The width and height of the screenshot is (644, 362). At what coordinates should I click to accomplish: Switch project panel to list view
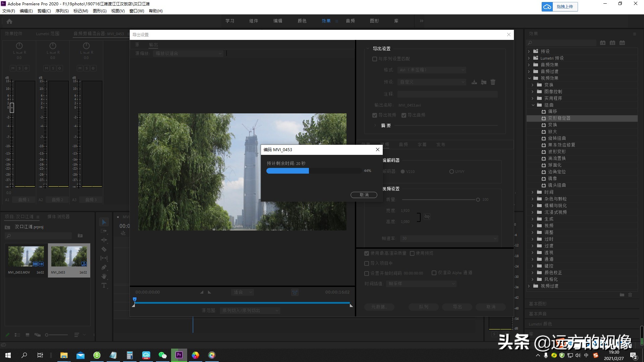click(17, 335)
